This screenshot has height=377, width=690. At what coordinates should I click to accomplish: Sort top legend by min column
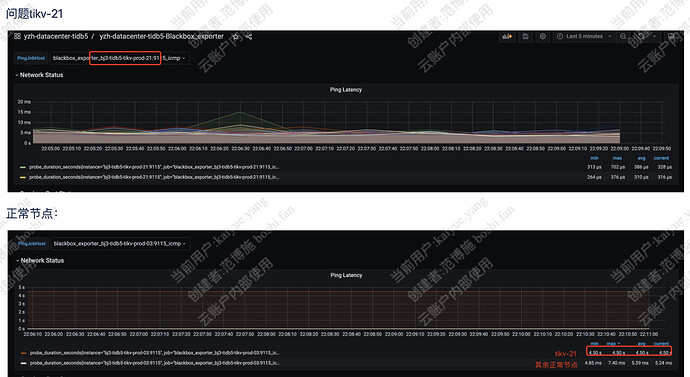coord(594,158)
